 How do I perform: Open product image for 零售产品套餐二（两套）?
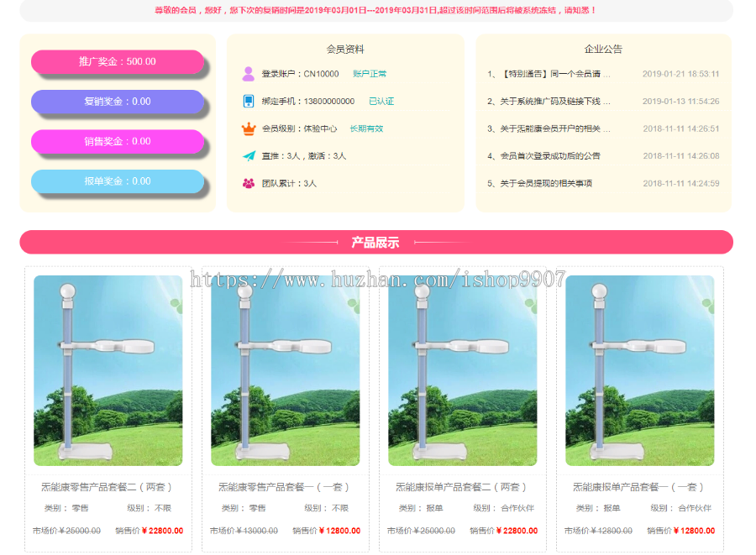pos(108,370)
